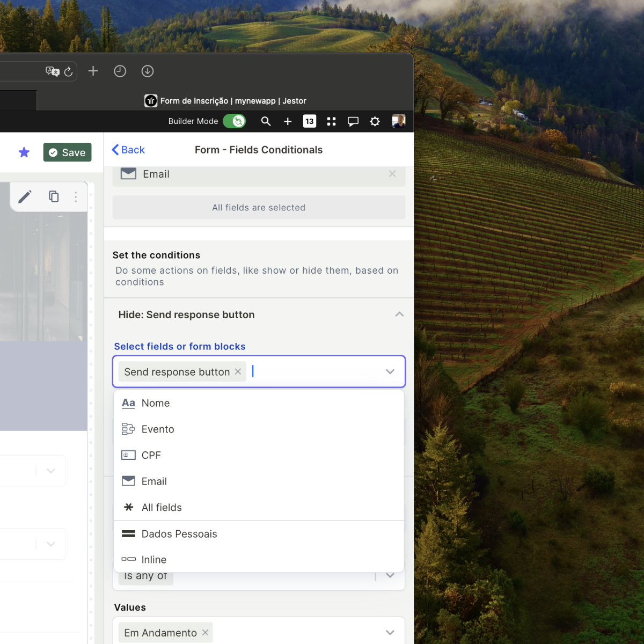Click the translate page icon in the address bar

click(52, 71)
